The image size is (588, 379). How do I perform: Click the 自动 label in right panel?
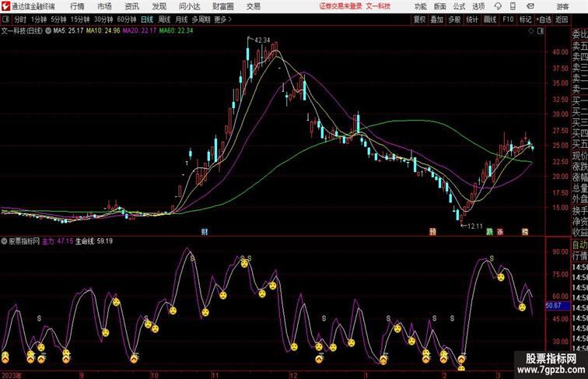(x=579, y=245)
